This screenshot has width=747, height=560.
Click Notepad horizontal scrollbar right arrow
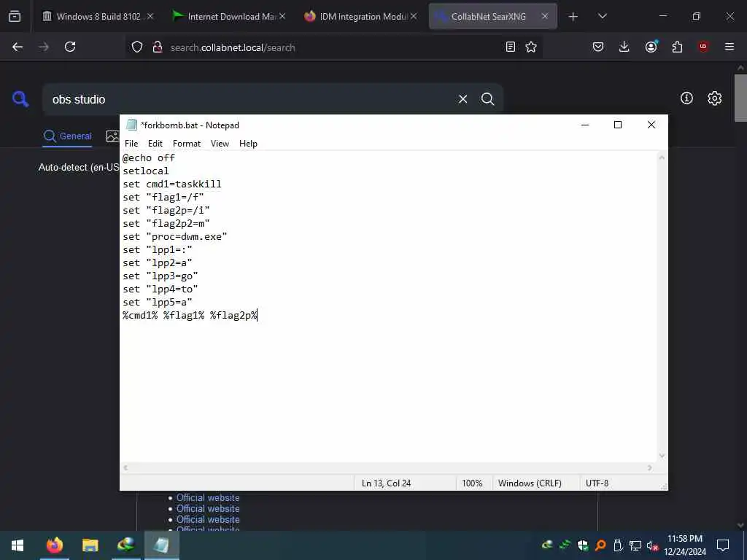click(x=650, y=468)
